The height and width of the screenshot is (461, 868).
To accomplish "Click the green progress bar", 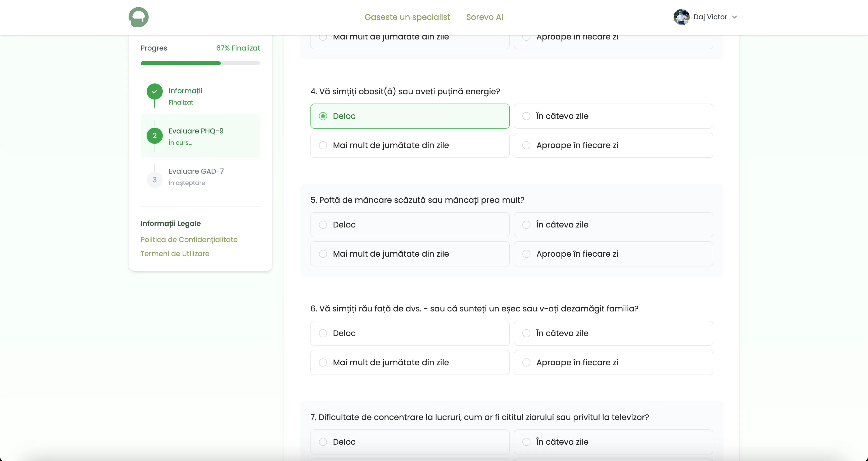I will [181, 63].
